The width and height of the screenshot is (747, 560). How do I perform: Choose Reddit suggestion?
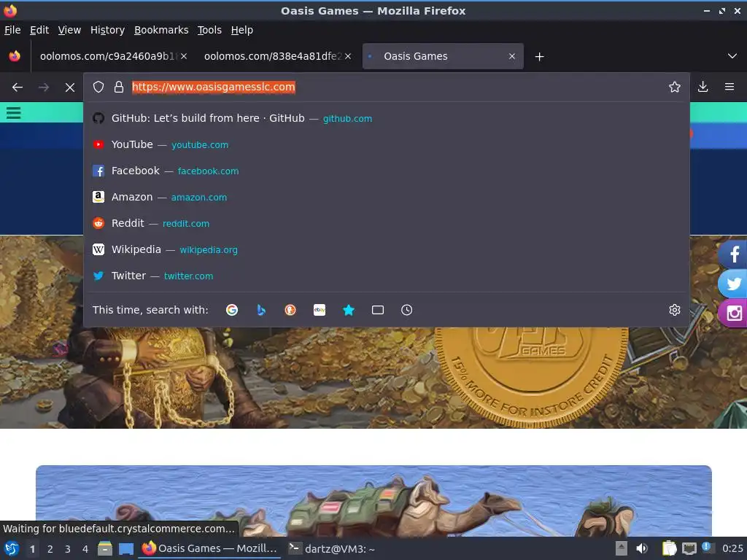click(x=387, y=223)
